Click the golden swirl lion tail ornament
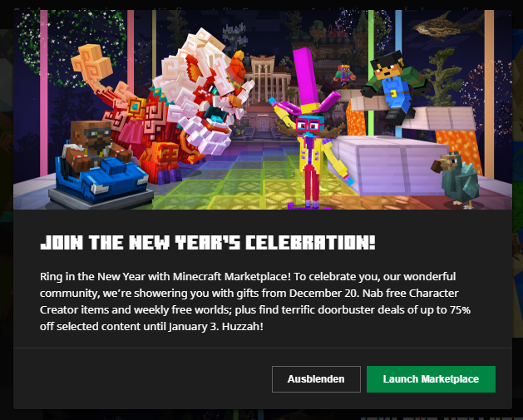Image resolution: width=523 pixels, height=420 pixels. point(91,62)
